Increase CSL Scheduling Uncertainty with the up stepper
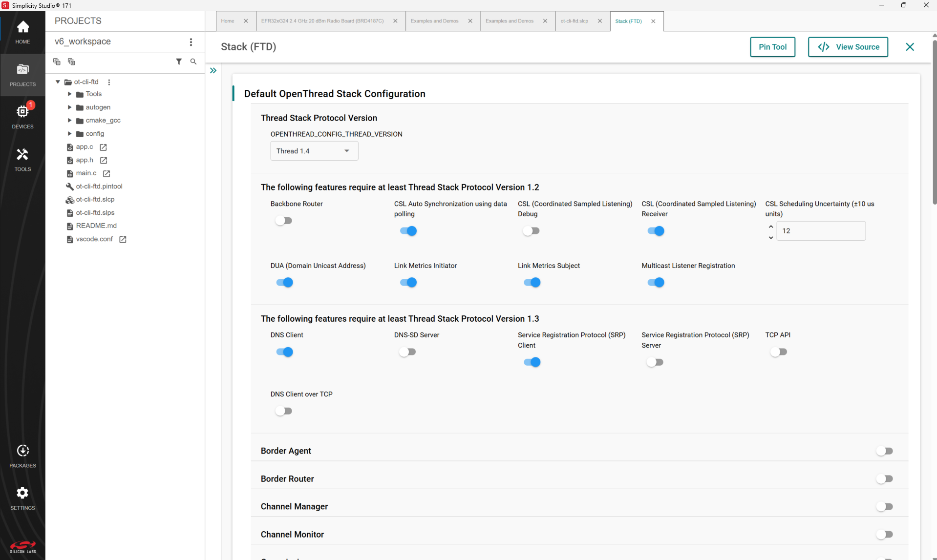The height and width of the screenshot is (560, 937). [771, 226]
